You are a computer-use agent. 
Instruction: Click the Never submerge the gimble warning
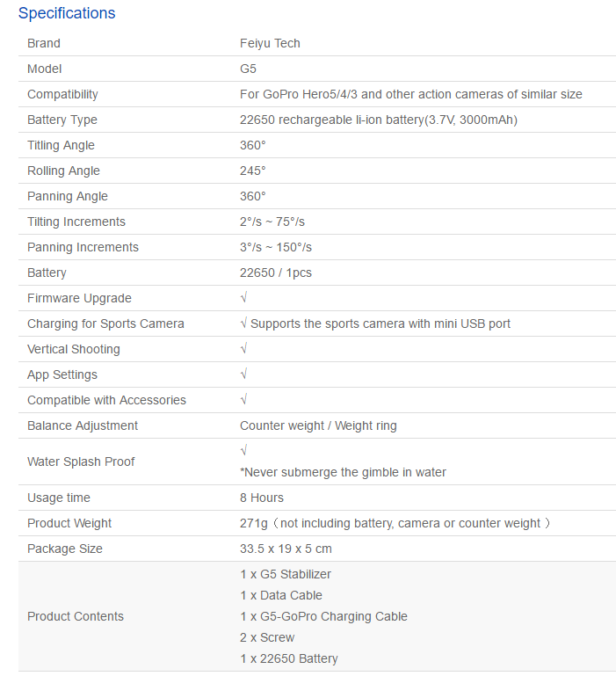click(x=343, y=472)
